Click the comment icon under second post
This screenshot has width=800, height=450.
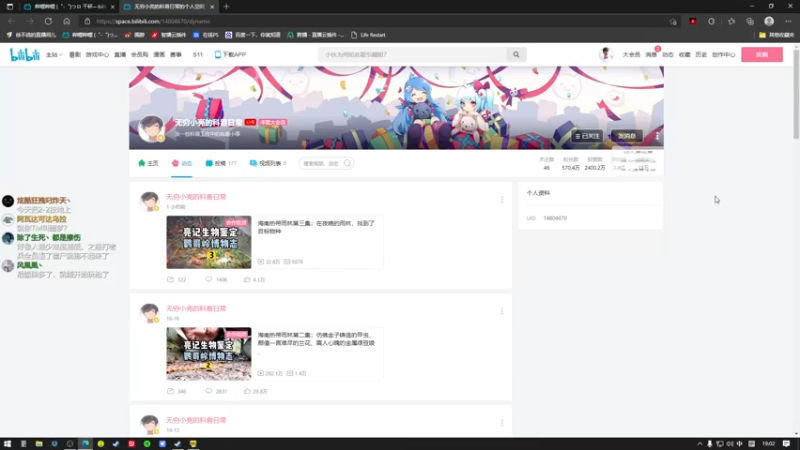pos(209,391)
